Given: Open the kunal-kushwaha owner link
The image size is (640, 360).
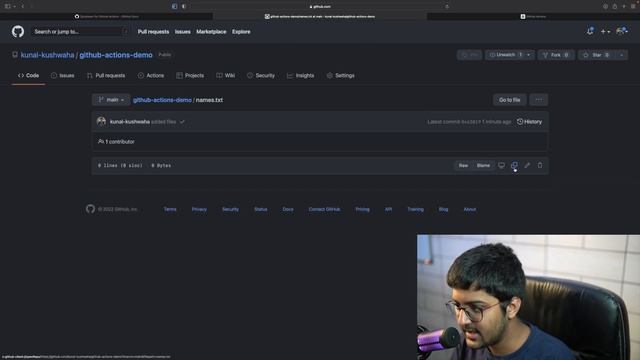Looking at the screenshot, I should coord(47,55).
